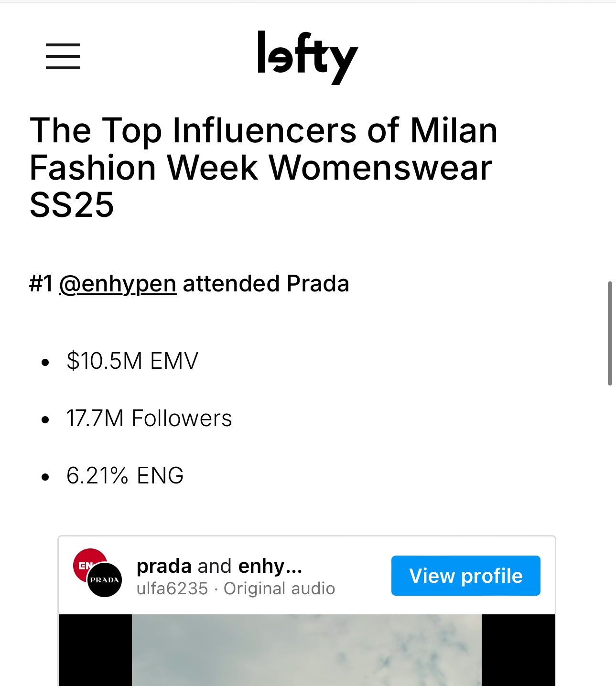Open the Original audio link
The image size is (616, 686).
coord(280,589)
